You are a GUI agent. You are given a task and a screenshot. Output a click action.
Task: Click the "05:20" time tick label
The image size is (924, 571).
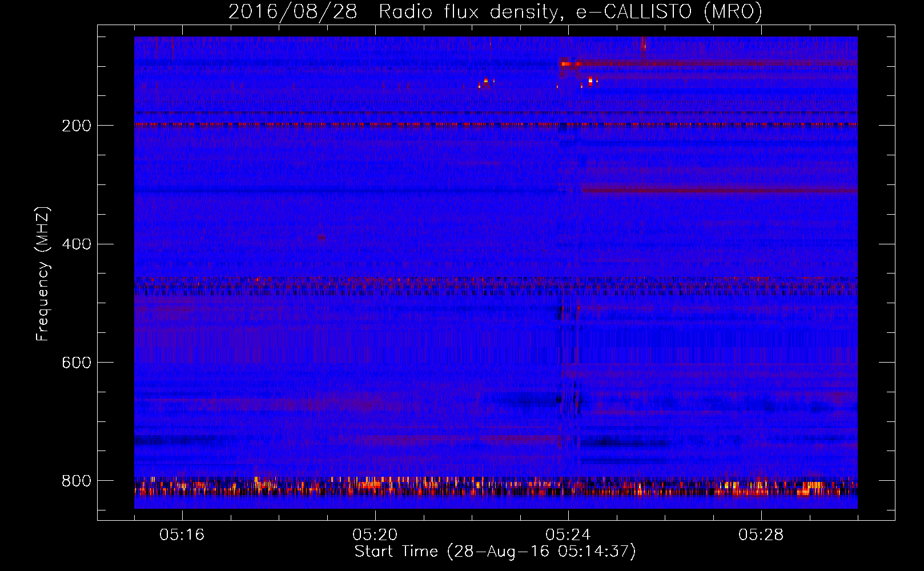point(375,535)
